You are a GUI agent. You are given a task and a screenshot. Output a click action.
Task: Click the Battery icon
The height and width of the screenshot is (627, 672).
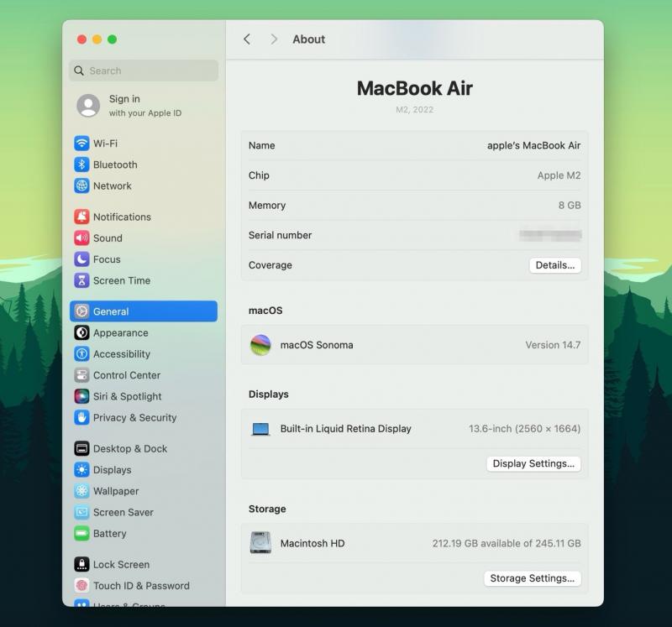click(81, 534)
